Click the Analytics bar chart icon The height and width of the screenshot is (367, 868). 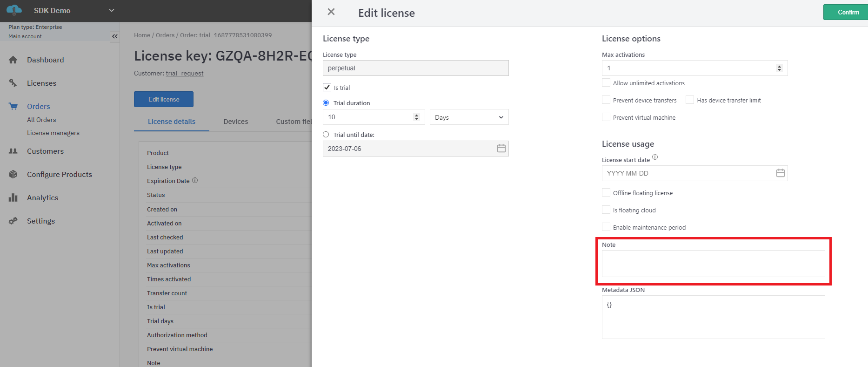pos(13,197)
